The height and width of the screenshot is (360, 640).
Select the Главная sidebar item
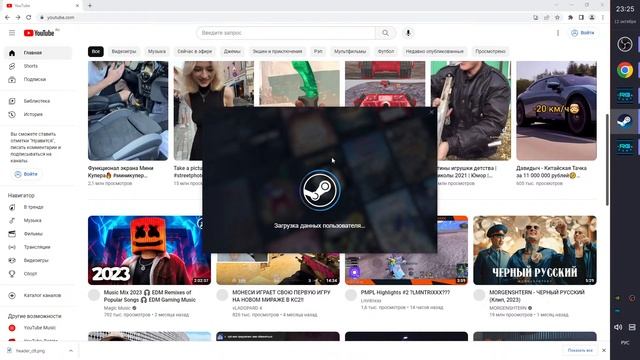coord(38,53)
